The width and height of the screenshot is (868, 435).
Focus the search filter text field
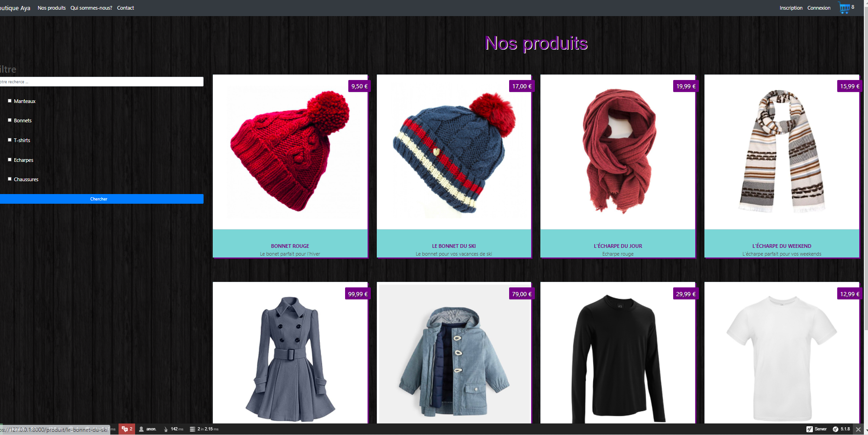pos(101,81)
